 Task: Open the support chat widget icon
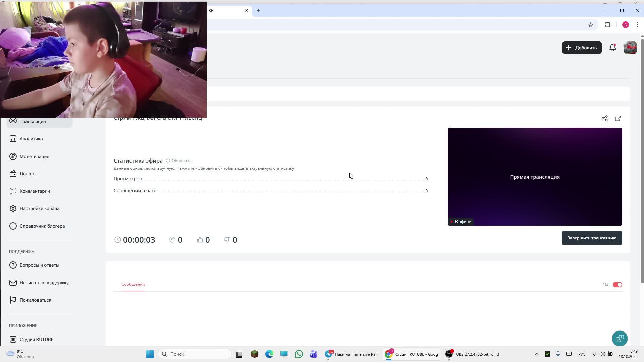[620, 338]
